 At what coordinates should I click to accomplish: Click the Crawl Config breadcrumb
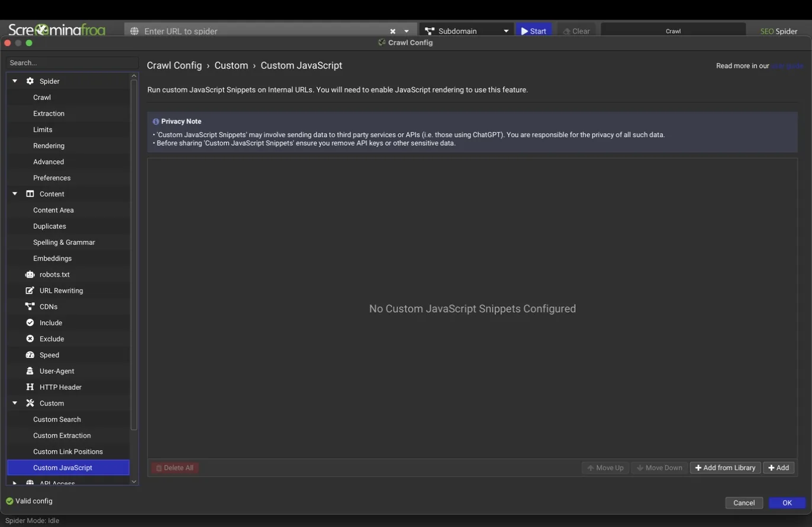[x=174, y=66]
